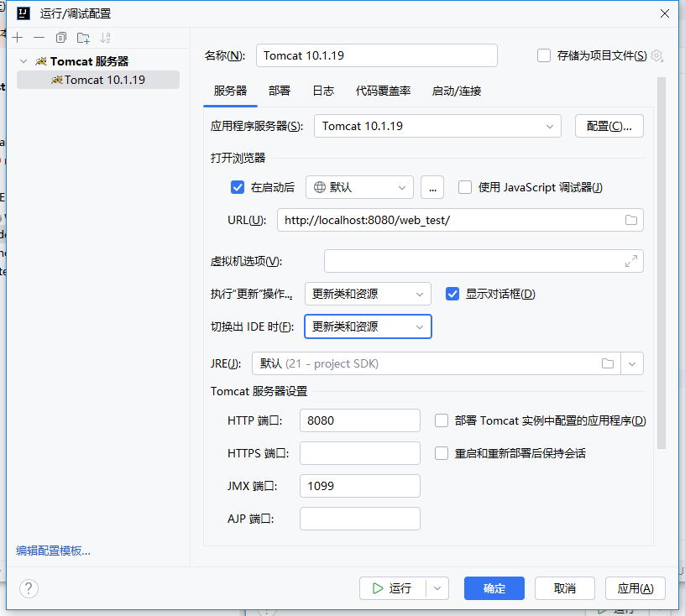Viewport: 685px width, 616px height.
Task: Open the 切换出 IDE 时 dropdown
Action: (x=368, y=326)
